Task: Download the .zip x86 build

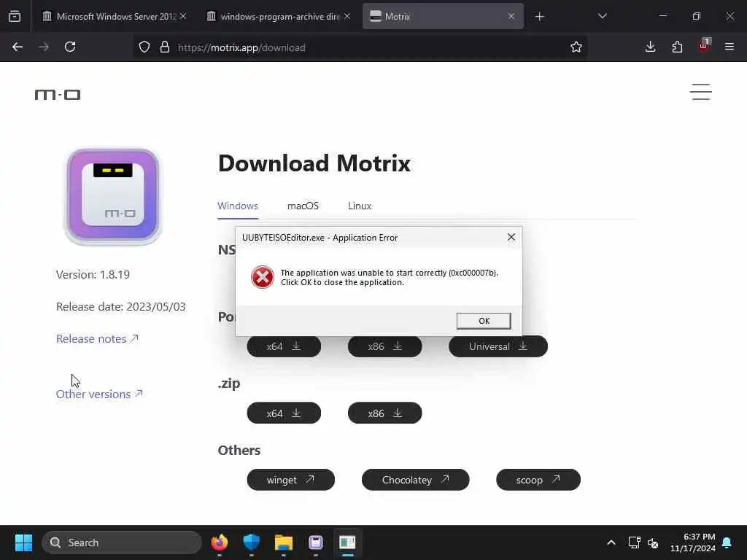Action: (385, 413)
